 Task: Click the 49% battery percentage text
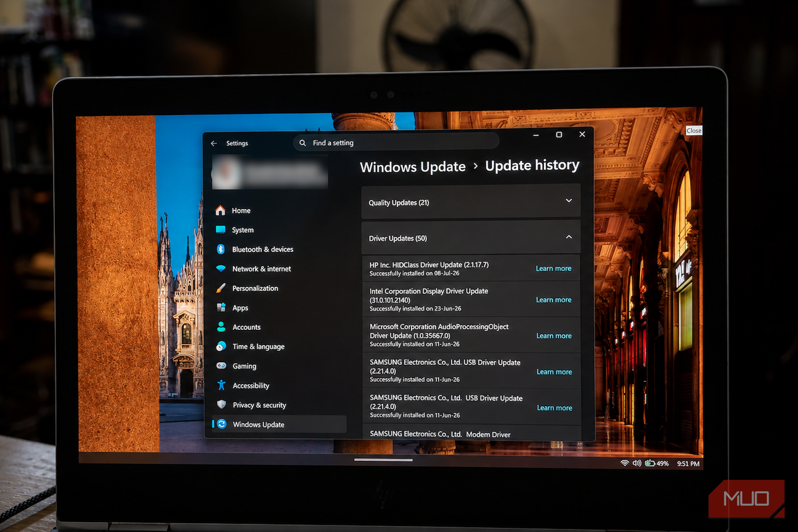click(x=662, y=464)
